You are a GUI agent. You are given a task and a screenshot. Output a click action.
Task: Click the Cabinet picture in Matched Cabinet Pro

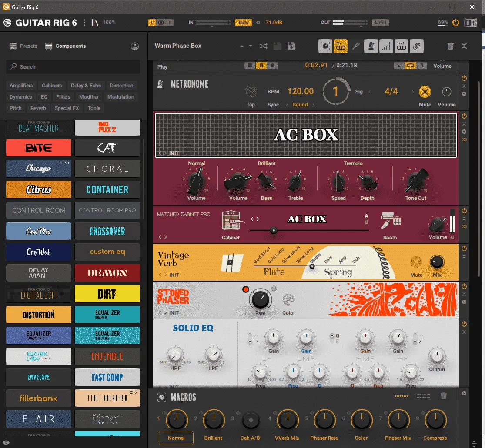click(231, 220)
